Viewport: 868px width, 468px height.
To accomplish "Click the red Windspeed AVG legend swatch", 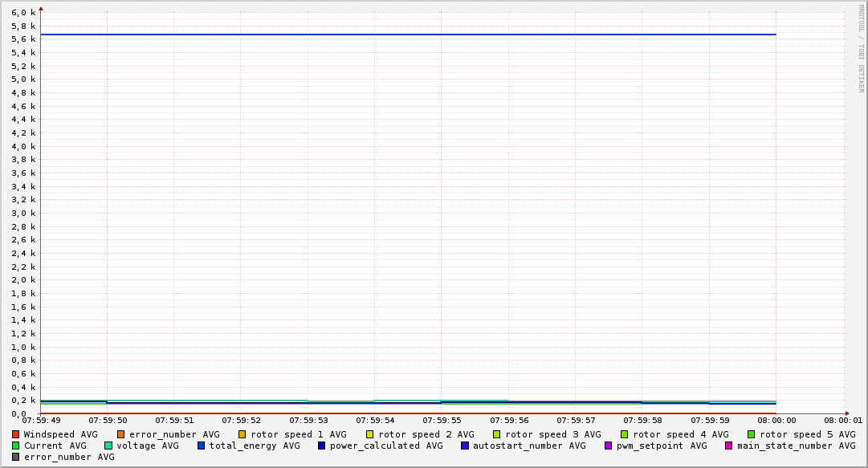I will click(x=15, y=434).
